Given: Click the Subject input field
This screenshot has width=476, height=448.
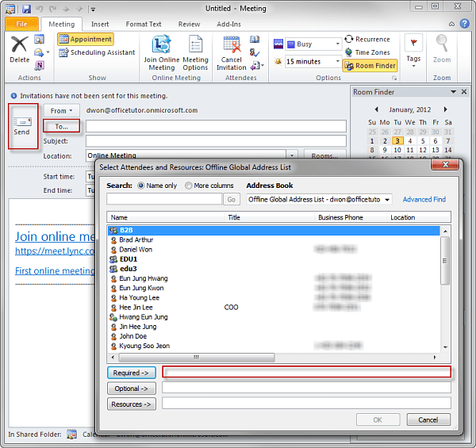Looking at the screenshot, I should pyautogui.click(x=216, y=140).
